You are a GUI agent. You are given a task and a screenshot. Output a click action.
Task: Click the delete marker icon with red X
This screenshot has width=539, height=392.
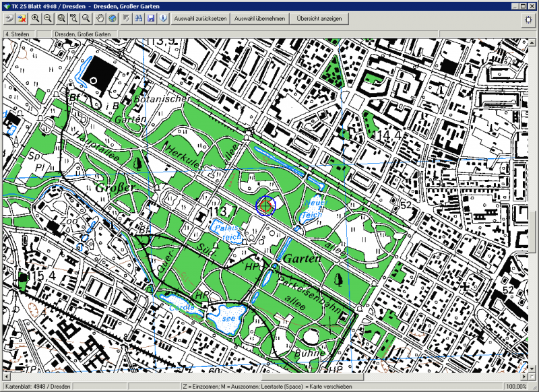click(22, 19)
